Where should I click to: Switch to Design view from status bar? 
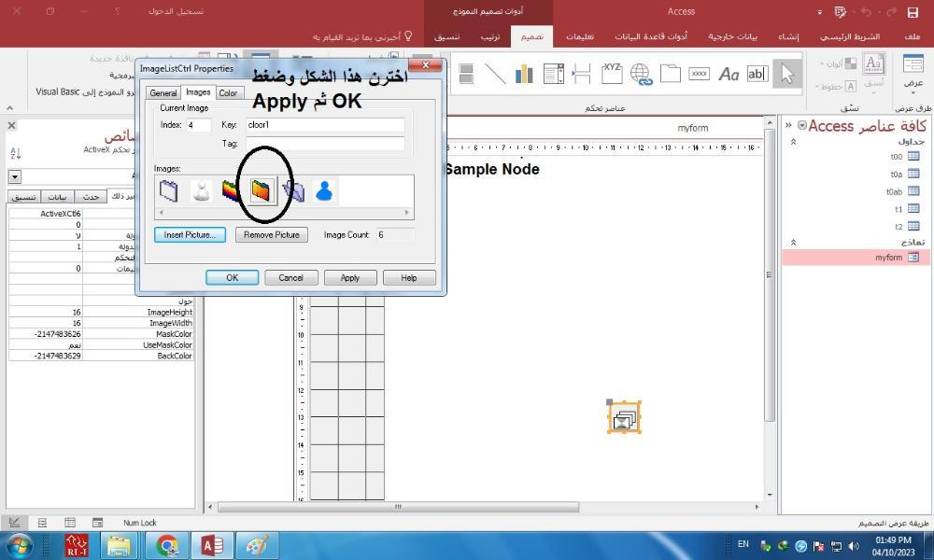tap(14, 523)
